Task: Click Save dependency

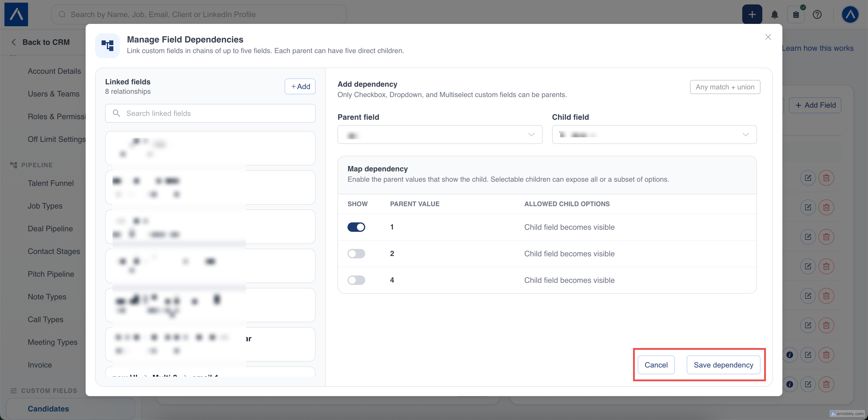Action: 723,365
